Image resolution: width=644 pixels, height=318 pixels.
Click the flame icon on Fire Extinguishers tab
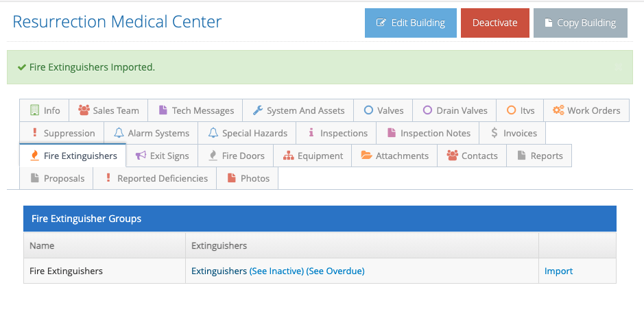[35, 156]
